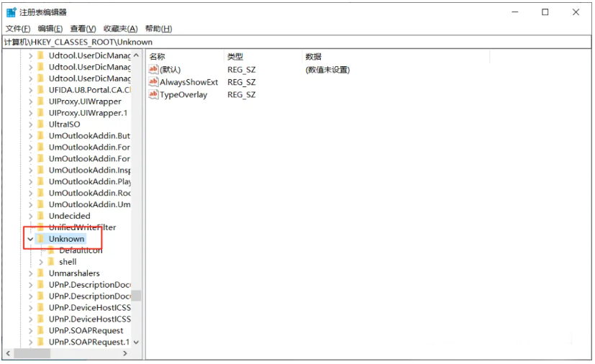Image resolution: width=595 pixels, height=364 pixels.
Task: Open the 收藏夹(A) menu
Action: pyautogui.click(x=120, y=29)
